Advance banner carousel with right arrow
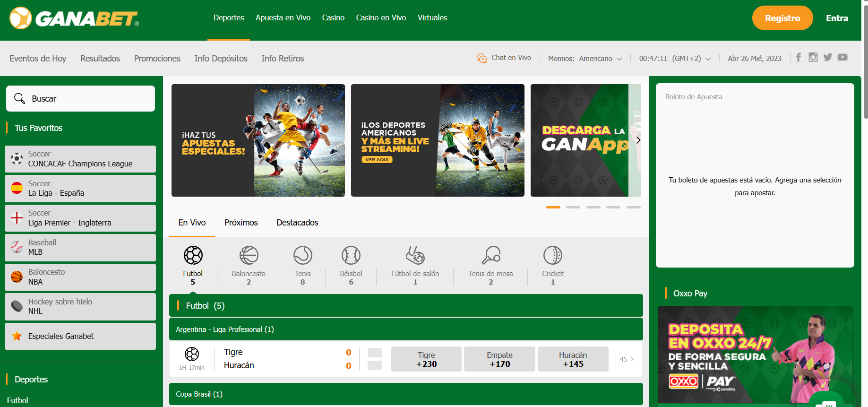 coord(638,140)
